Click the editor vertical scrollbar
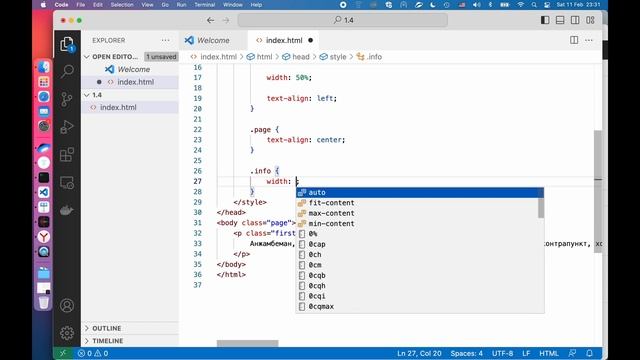Image resolution: width=640 pixels, height=360 pixels. pos(598,192)
